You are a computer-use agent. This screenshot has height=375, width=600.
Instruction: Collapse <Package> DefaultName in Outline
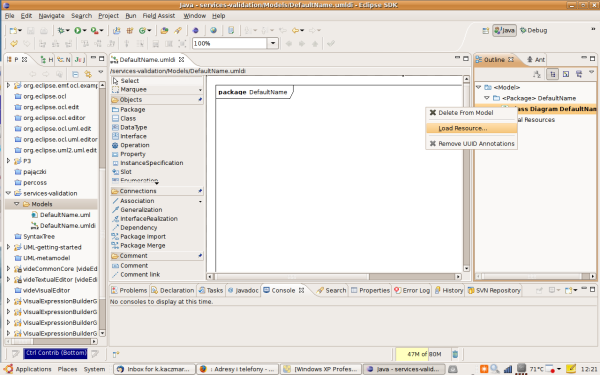[487, 98]
